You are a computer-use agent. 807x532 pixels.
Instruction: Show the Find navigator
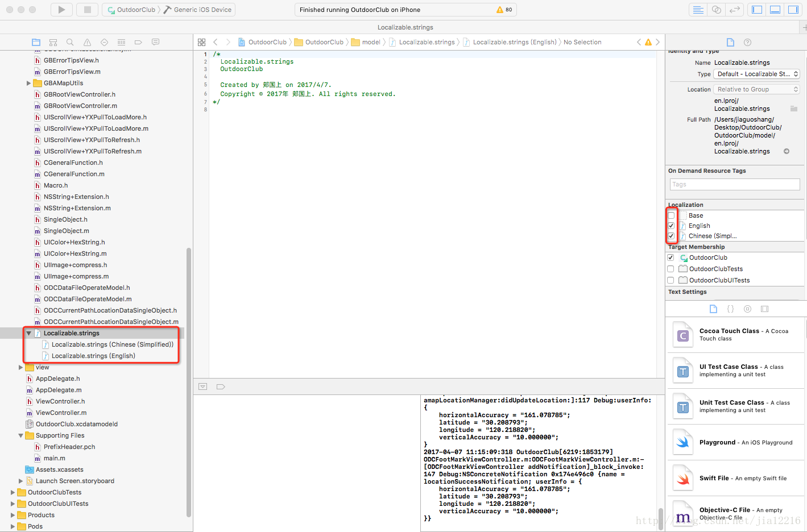(70, 42)
